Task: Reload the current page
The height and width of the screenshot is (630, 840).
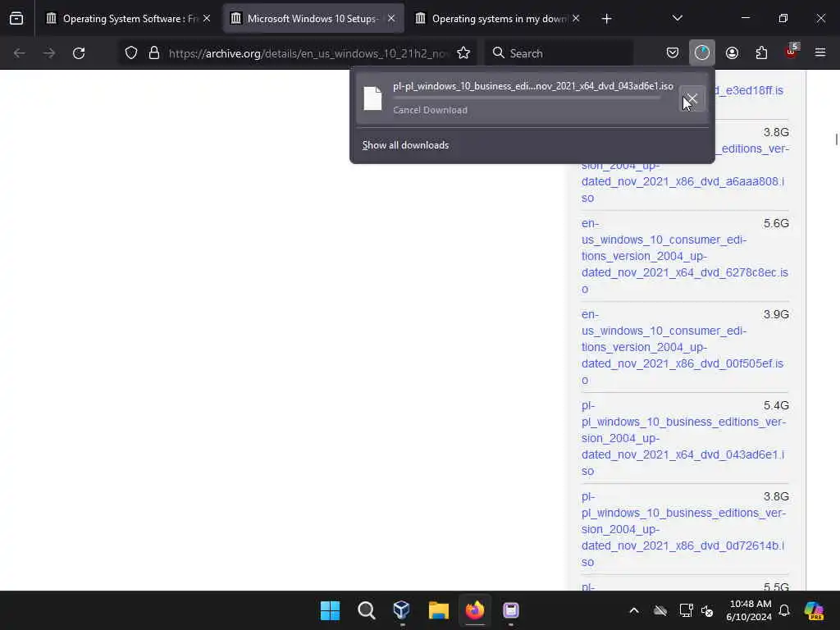Action: [79, 53]
